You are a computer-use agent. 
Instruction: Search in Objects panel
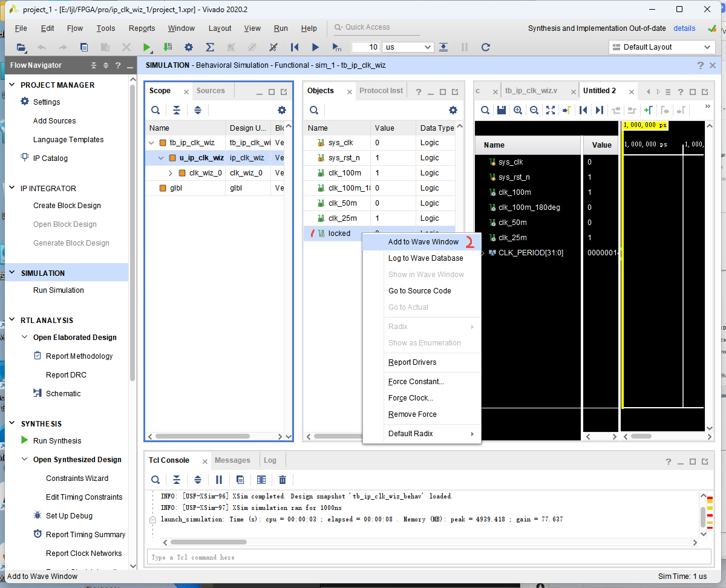click(314, 110)
